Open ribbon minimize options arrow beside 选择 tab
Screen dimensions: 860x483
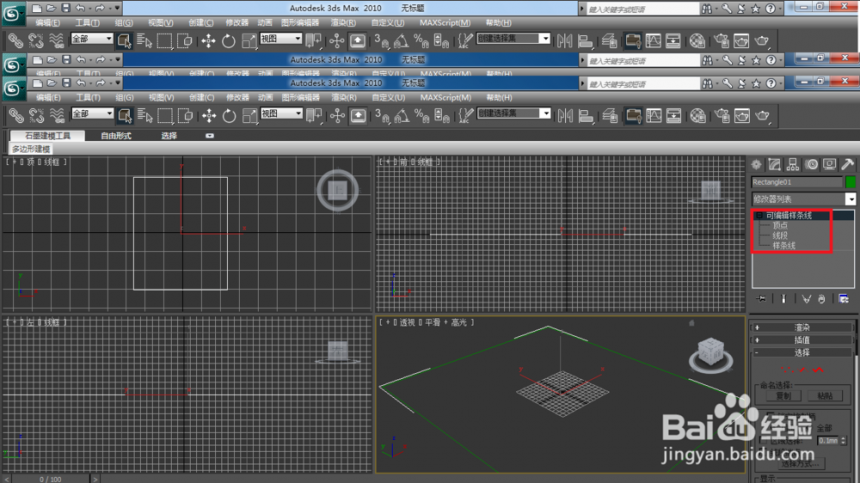coord(210,135)
